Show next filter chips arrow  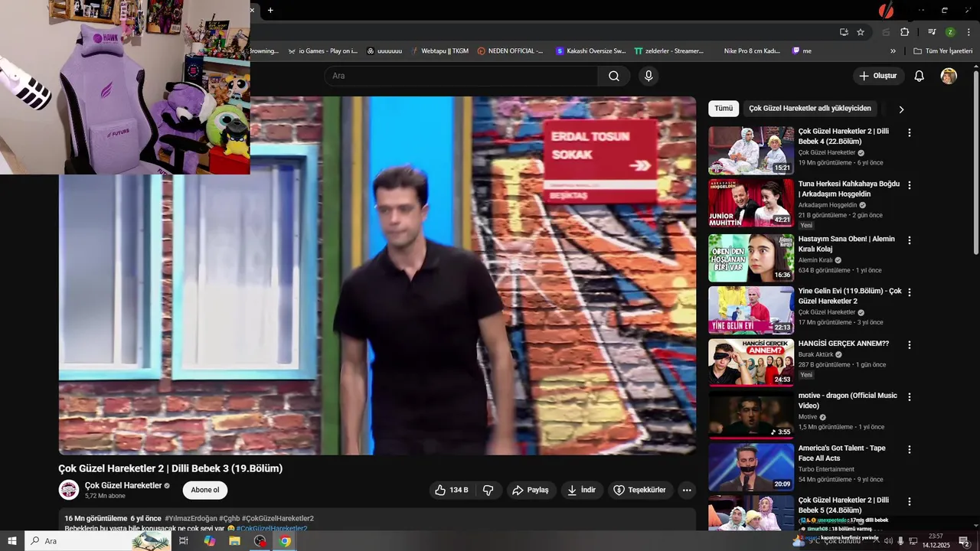click(x=901, y=109)
